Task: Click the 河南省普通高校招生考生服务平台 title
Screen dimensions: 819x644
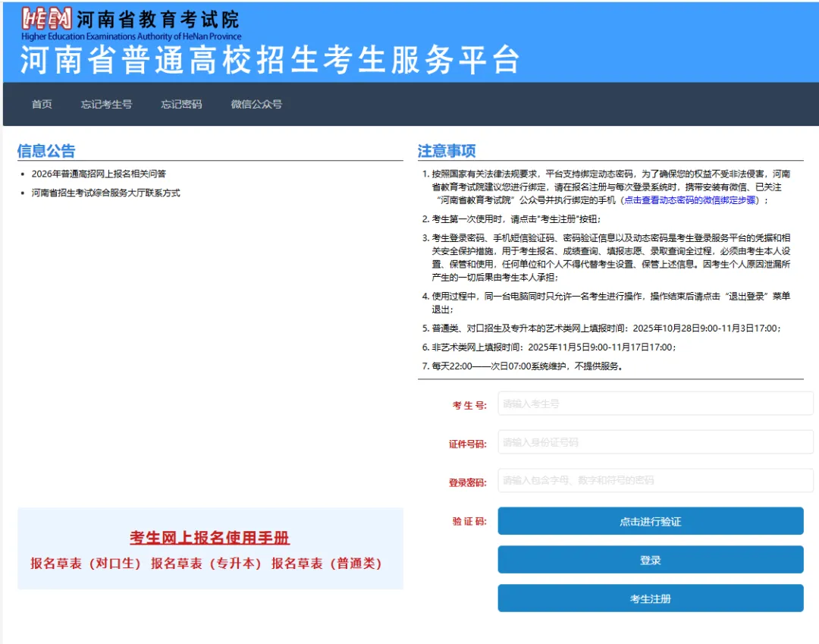Action: pos(270,59)
